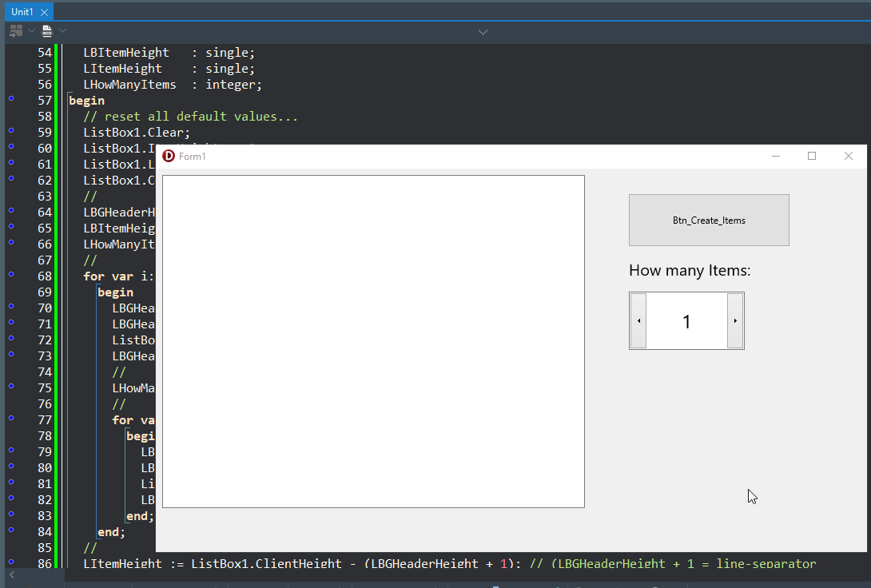The width and height of the screenshot is (871, 588).
Task: Click the window-layout icon on the editor toolbar
Action: click(14, 31)
